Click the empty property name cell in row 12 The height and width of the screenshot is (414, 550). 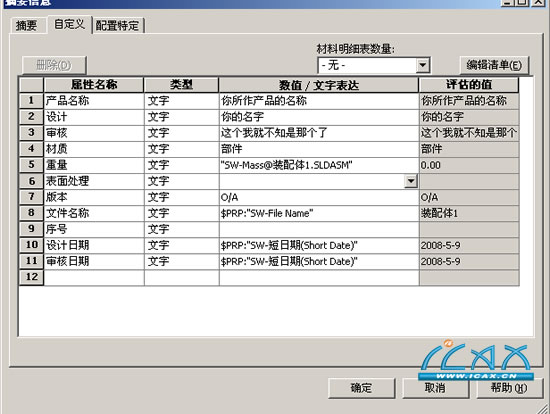pyautogui.click(x=94, y=277)
